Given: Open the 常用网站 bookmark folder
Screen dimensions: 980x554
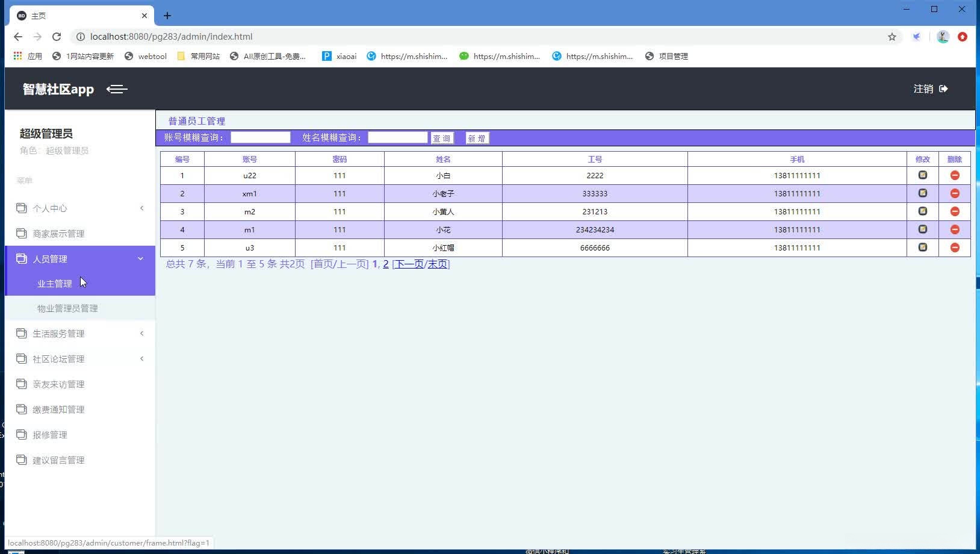Looking at the screenshot, I should point(199,56).
